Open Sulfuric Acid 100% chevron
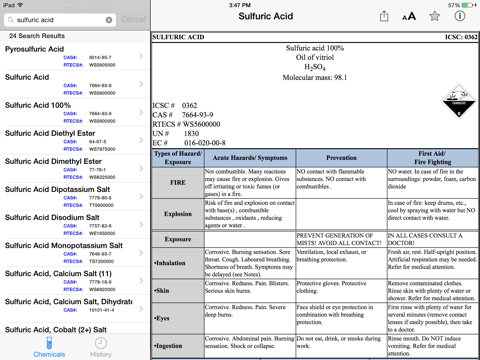Image resolution: width=480 pixels, height=360 pixels. (141, 112)
